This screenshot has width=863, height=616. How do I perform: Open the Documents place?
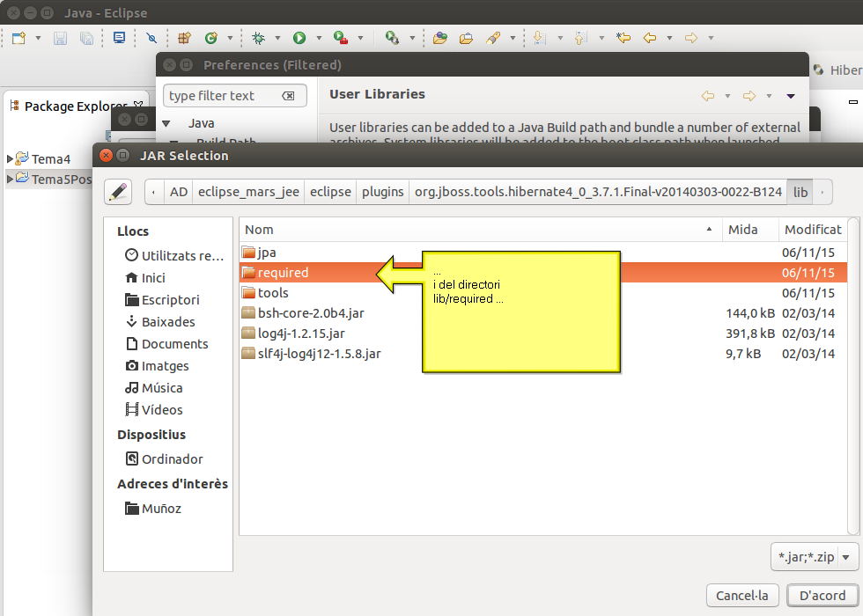(x=166, y=344)
